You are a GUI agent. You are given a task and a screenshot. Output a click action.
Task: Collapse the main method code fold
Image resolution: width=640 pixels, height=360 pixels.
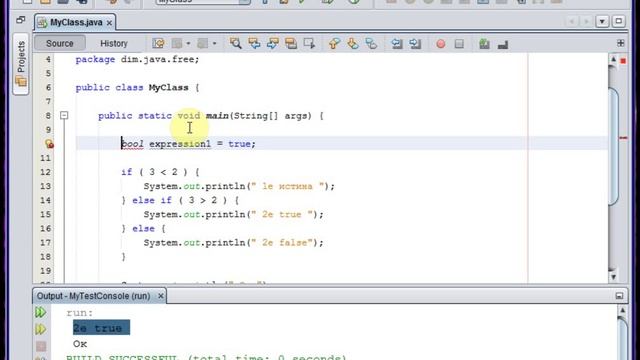click(64, 116)
